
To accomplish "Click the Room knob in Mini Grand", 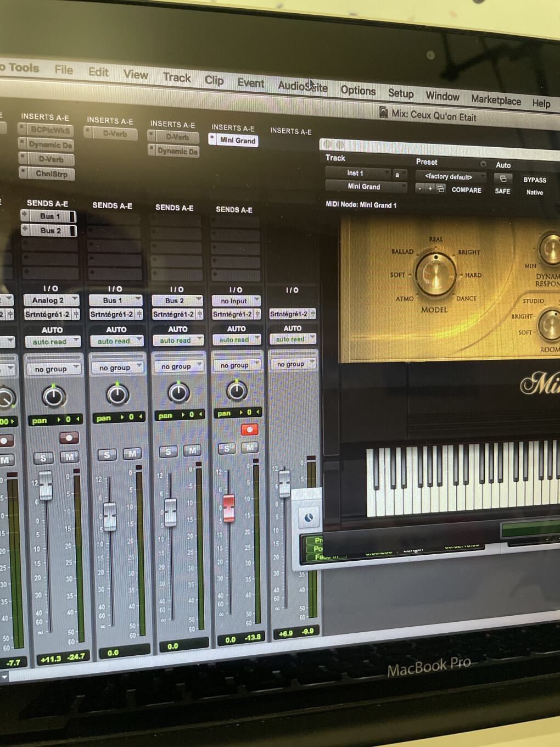I will click(550, 324).
